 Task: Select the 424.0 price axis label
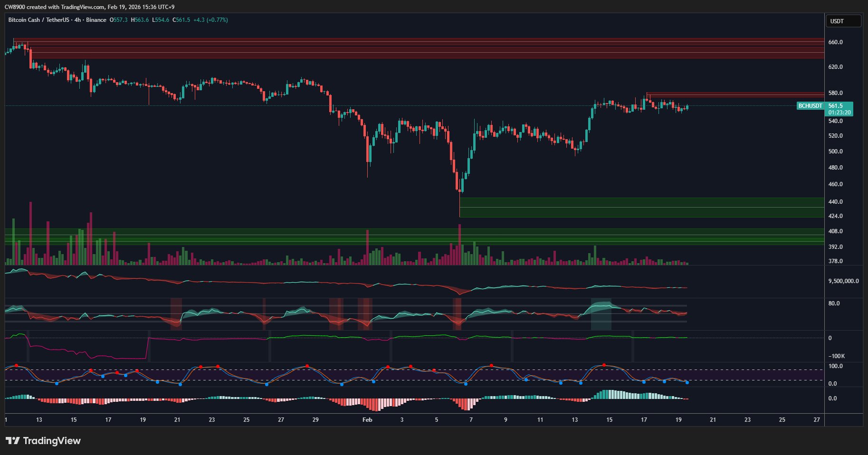(x=835, y=216)
